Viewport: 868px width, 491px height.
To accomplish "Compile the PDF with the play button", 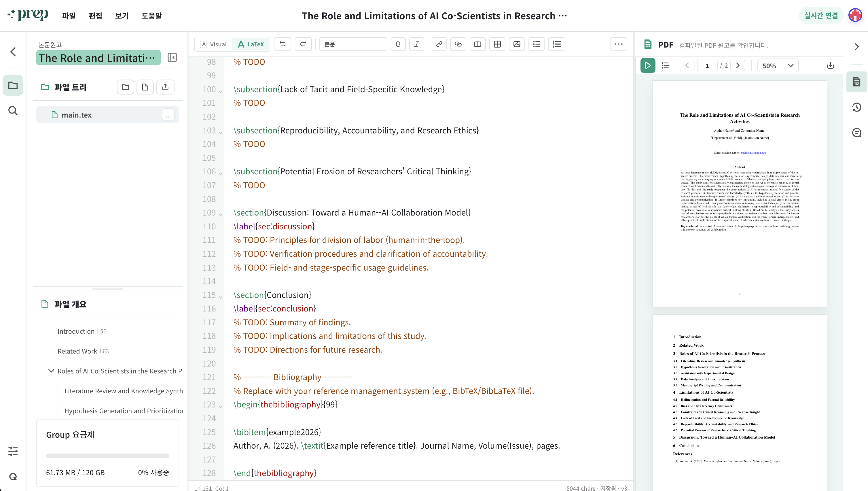I will [x=648, y=65].
